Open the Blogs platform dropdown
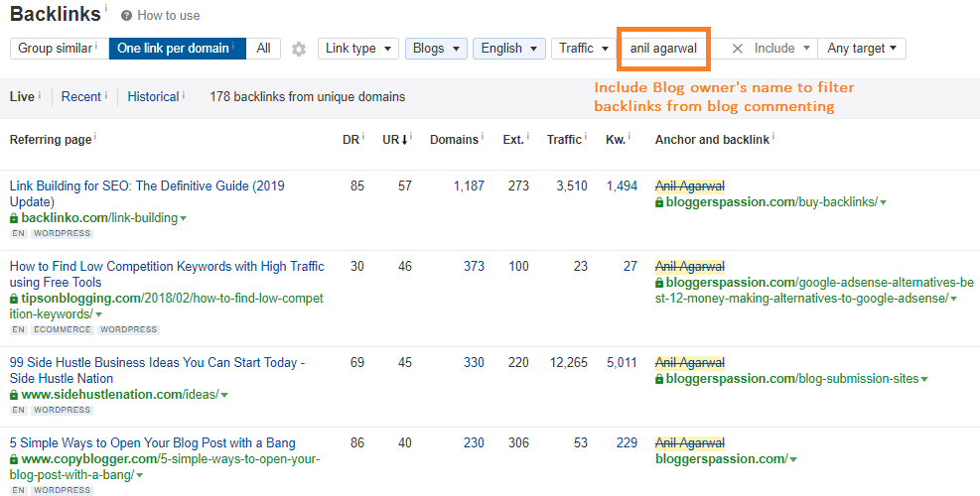Viewport: 980px width, 496px height. 436,48
